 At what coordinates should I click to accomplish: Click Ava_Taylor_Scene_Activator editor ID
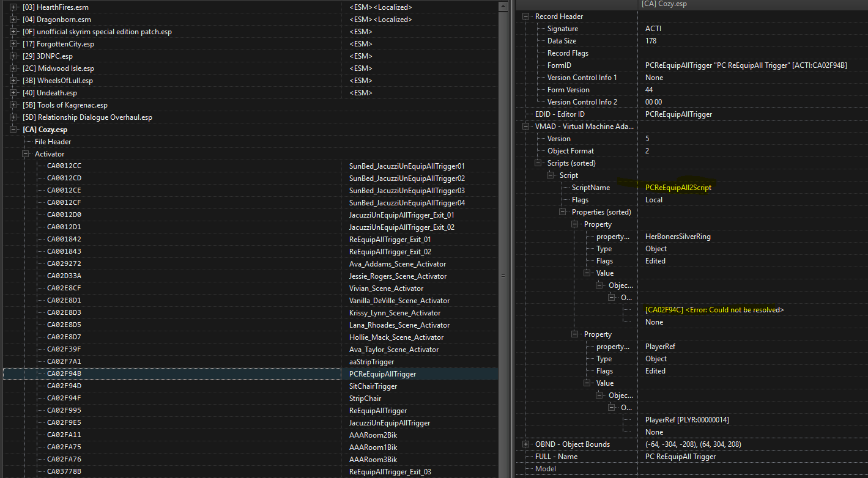point(394,350)
